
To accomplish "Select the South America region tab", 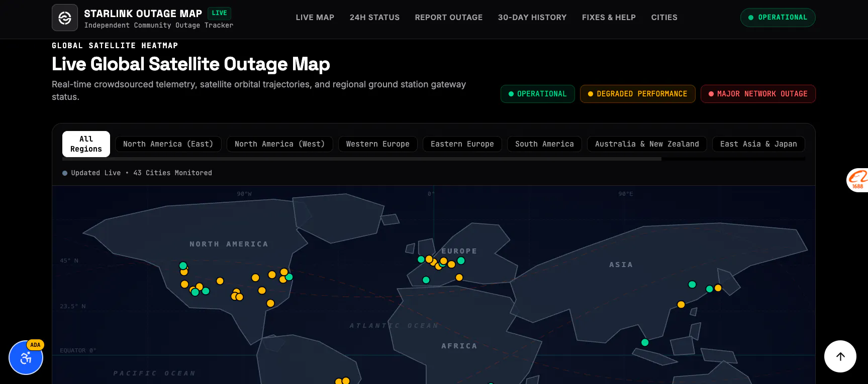I will [544, 144].
